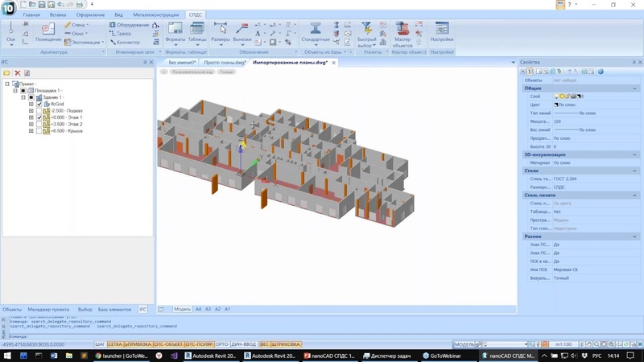Image resolution: width=644 pixels, height=362 pixels.
Task: Open the Менеджер проекта panel tab
Action: (x=48, y=310)
